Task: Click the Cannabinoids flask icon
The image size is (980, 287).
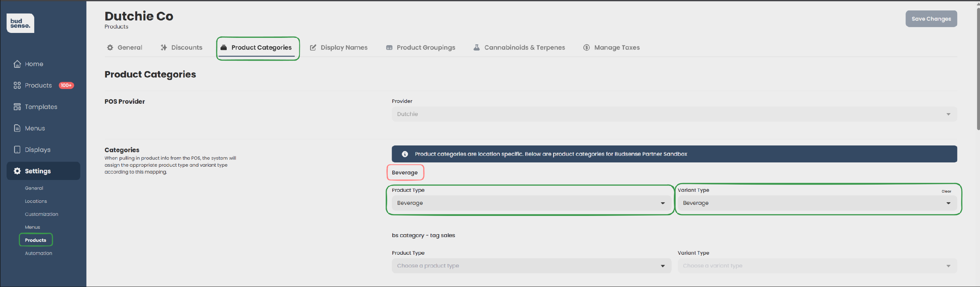Action: [x=476, y=48]
